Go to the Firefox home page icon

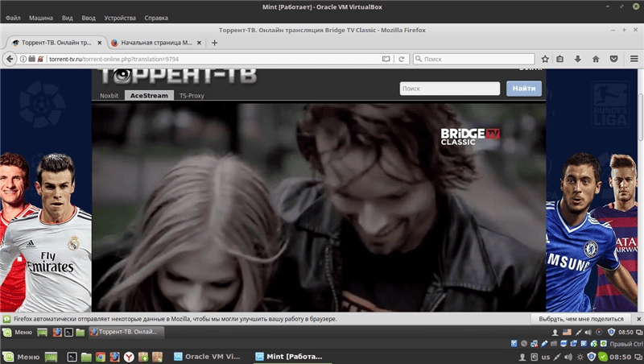(x=596, y=59)
